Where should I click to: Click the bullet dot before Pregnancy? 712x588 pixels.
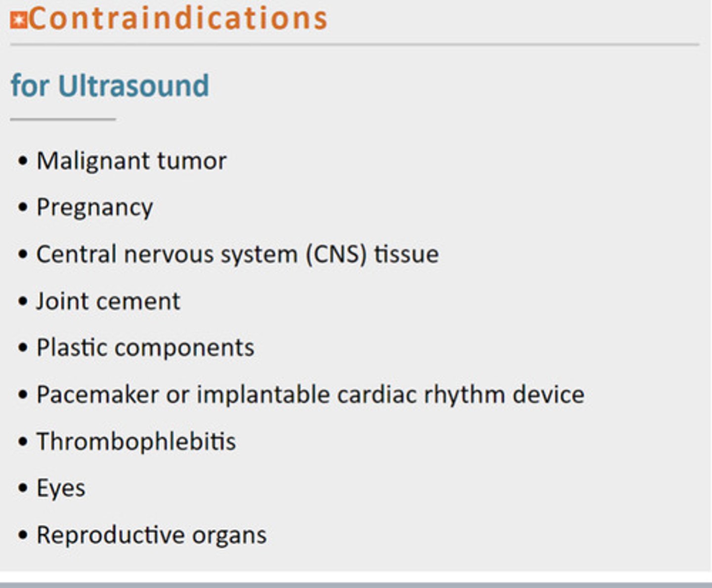(23, 207)
